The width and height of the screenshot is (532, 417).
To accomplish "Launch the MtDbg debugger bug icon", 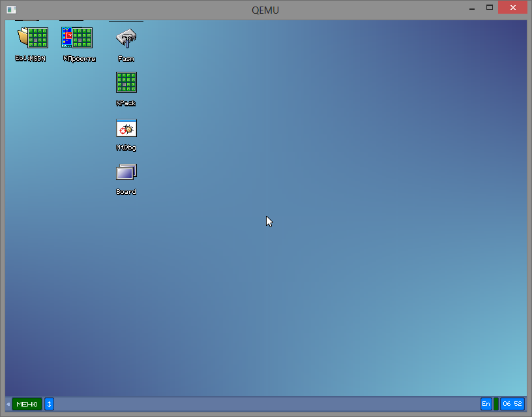I will [x=126, y=128].
